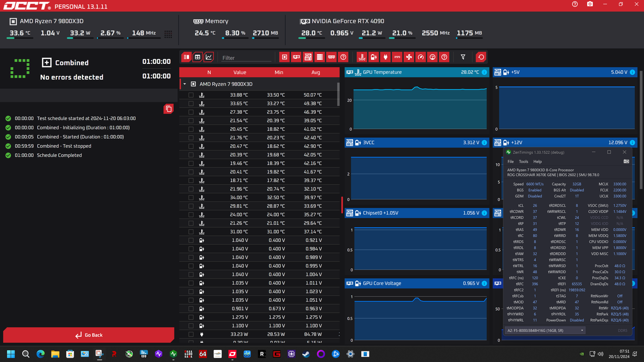Tick checkbox for the 21.54 °C row

click(191, 121)
